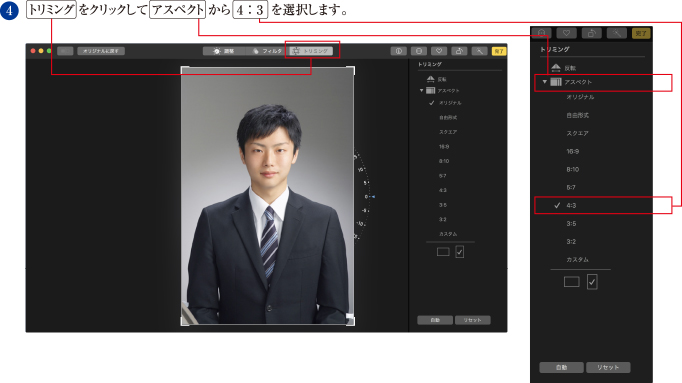Choose 5:7 aspect in enlarged panel

571,187
